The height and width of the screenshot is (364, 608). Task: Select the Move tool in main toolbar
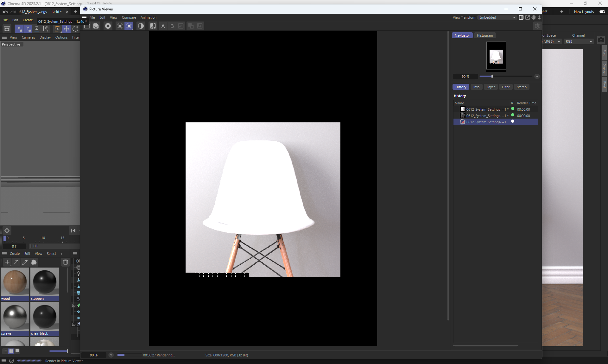(x=66, y=29)
